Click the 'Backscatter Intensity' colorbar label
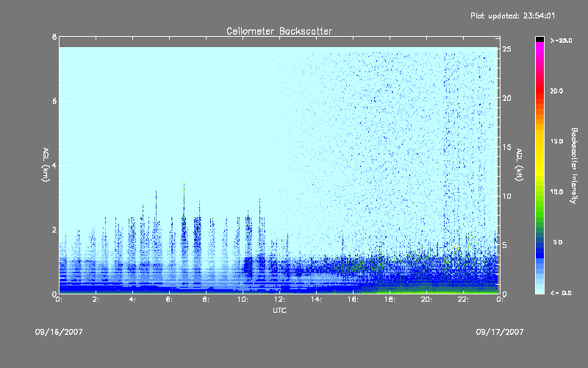588x368 pixels. pyautogui.click(x=574, y=166)
